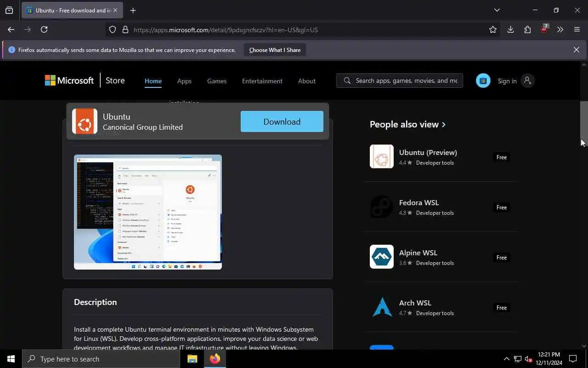Viewport: 588px width, 368px height.
Task: Click the Fedora WSL title
Action: (x=419, y=202)
